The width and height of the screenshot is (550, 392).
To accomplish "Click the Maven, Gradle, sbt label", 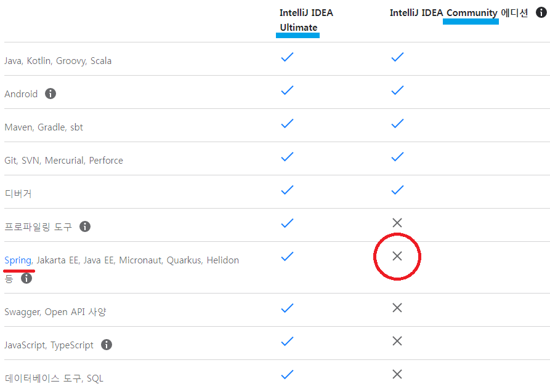I will click(x=44, y=127).
